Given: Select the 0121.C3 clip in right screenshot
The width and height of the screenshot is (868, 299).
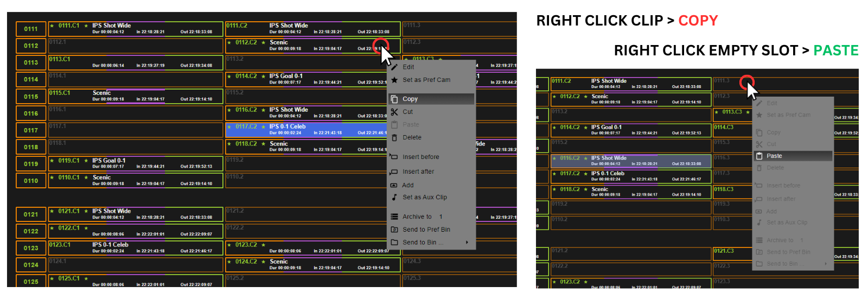Looking at the screenshot, I should [x=732, y=253].
